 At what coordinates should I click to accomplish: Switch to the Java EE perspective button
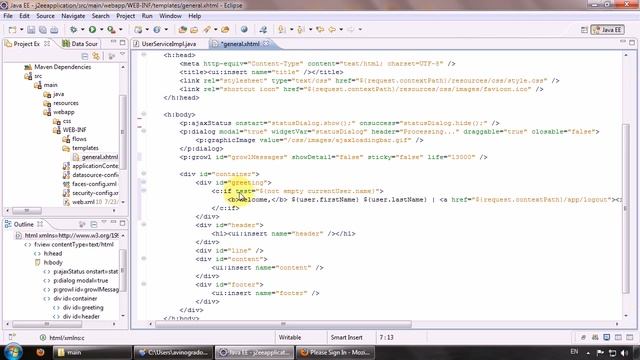pyautogui.click(x=607, y=30)
